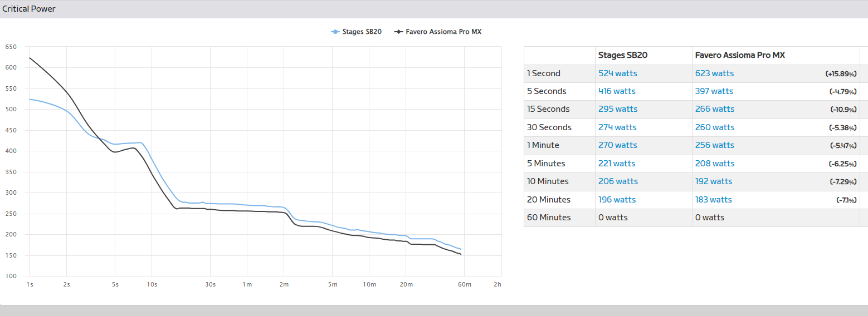Toggle the Stages SB20 legend entry
Image resolution: width=868 pixels, height=316 pixels.
point(357,32)
